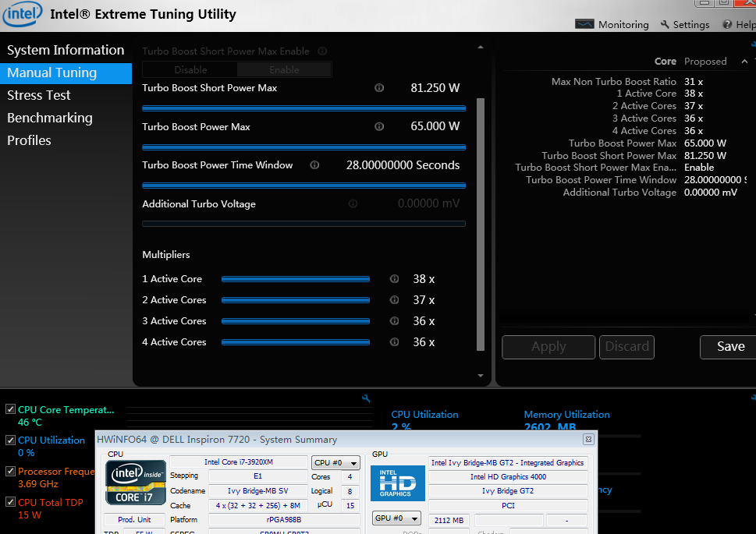
Task: Uncheck Processor Frequency monitor checkbox
Action: tap(11, 471)
